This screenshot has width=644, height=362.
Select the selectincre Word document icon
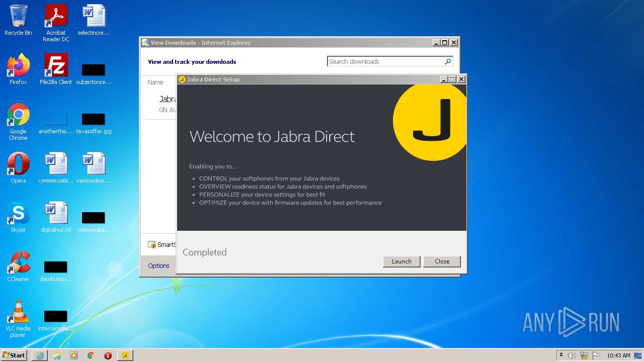pyautogui.click(x=94, y=21)
